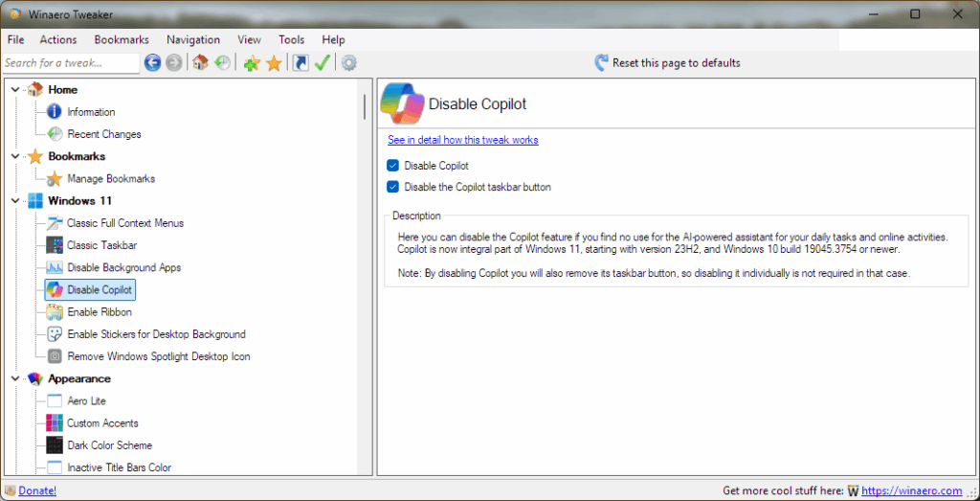Click the add bookmark star-plus icon
Viewport: 980px width, 501px height.
click(x=252, y=63)
